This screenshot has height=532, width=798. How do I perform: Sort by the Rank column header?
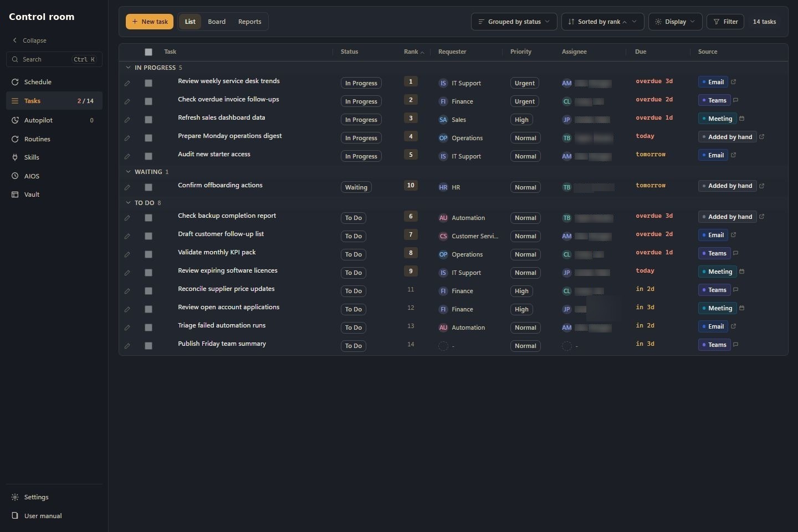point(413,52)
